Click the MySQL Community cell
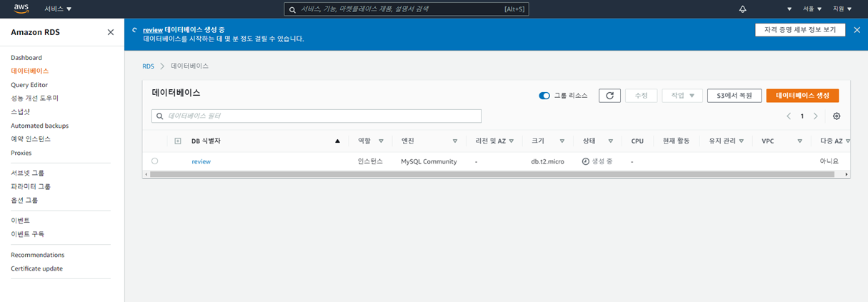The width and height of the screenshot is (868, 302). [x=429, y=161]
